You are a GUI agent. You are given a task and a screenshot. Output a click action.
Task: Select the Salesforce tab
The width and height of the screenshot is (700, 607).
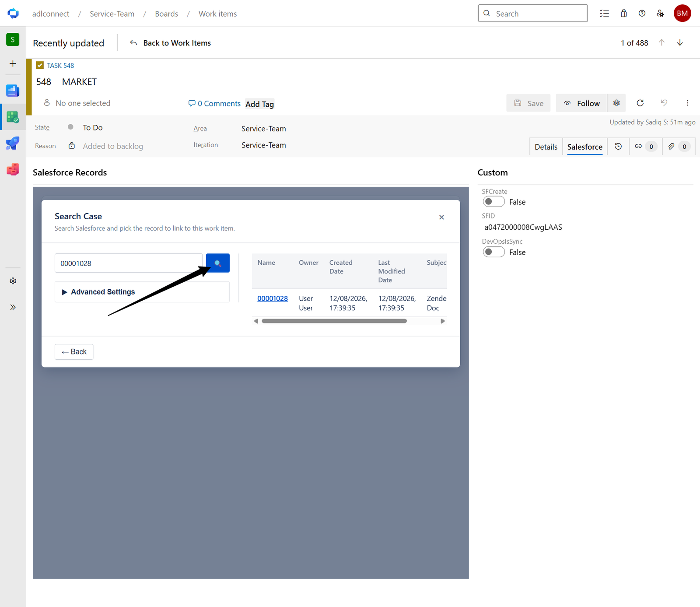(x=585, y=147)
